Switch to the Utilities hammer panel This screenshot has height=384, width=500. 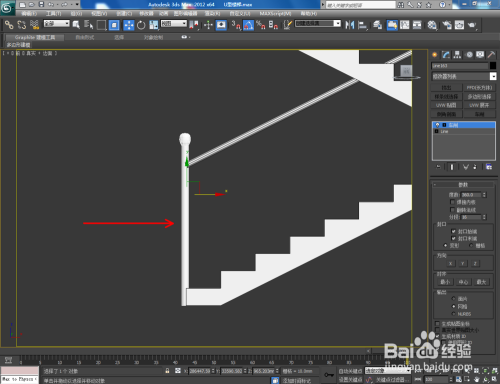pyautogui.click(x=491, y=55)
